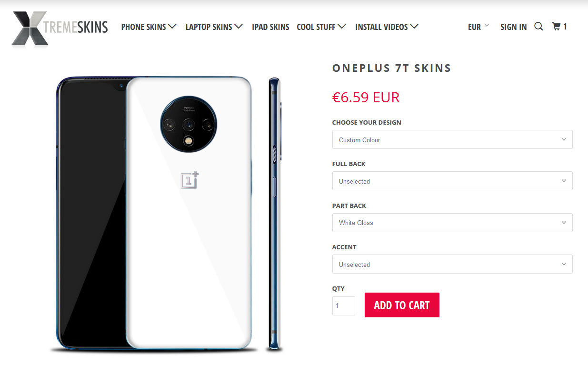Image resolution: width=588 pixels, height=373 pixels.
Task: Open the Full Back dropdown
Action: (x=452, y=181)
